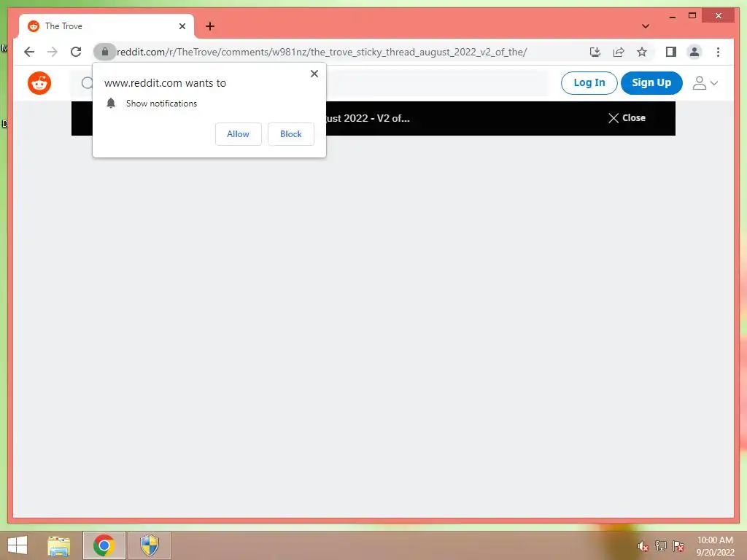
Task: Maximize the Chrome window
Action: click(x=692, y=16)
